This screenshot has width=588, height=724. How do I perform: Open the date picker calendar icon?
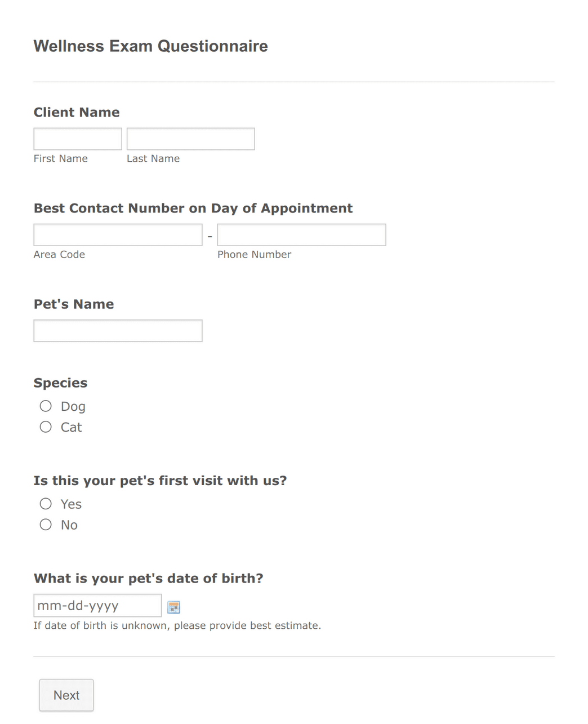pyautogui.click(x=173, y=607)
